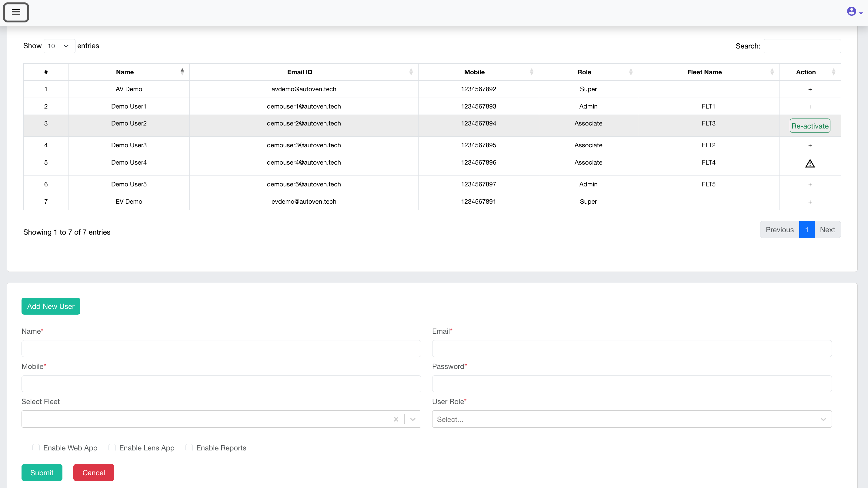
Task: Click the plus action icon for EV Demo
Action: click(x=810, y=202)
